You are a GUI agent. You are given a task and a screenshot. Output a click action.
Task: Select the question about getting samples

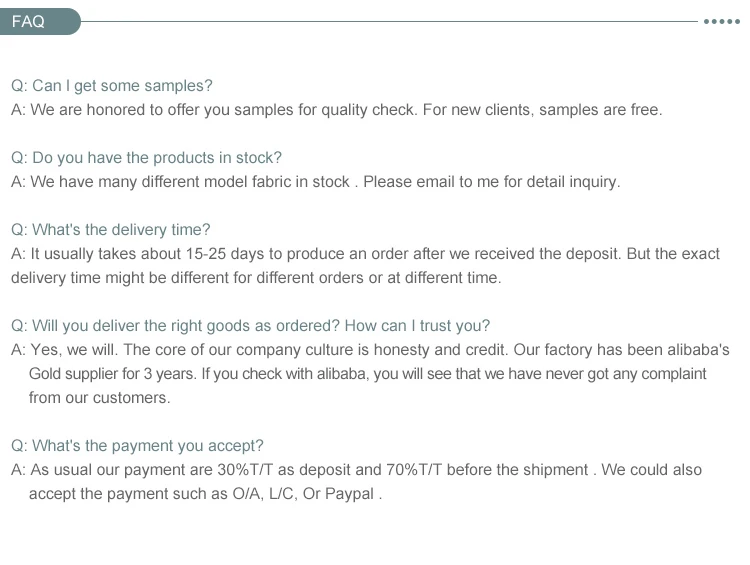pyautogui.click(x=112, y=86)
